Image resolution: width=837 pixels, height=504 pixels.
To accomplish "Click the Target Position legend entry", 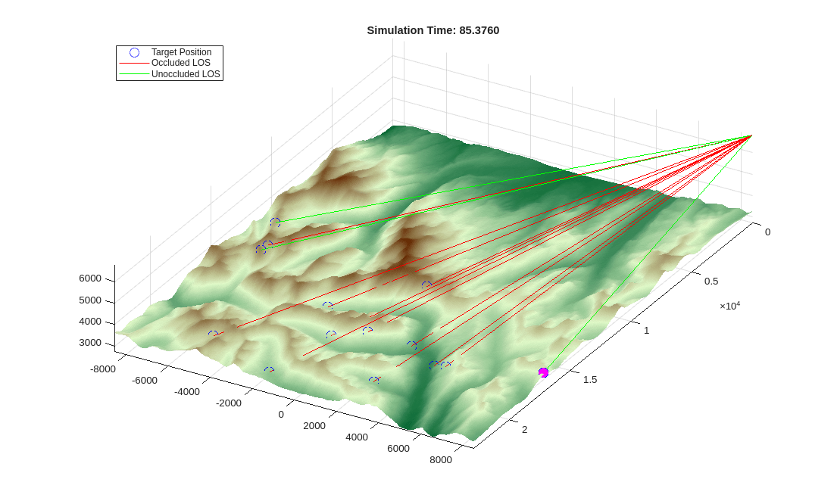I will click(x=182, y=51).
